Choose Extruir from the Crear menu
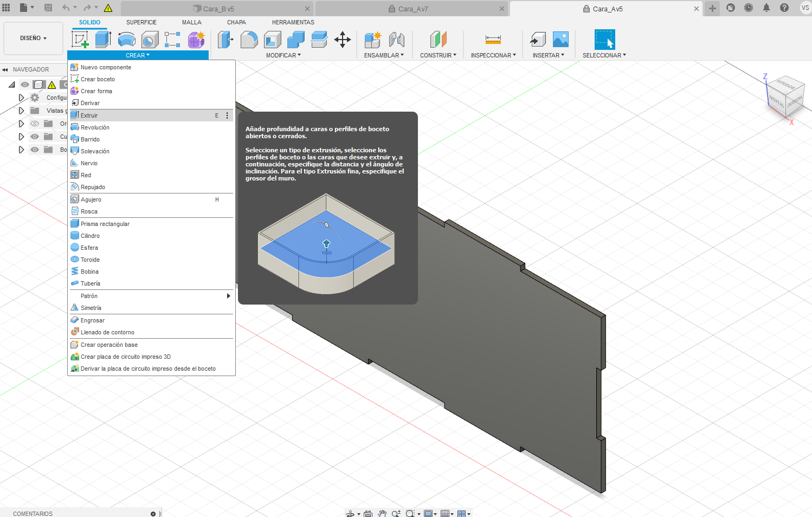The height and width of the screenshot is (517, 812). tap(89, 115)
